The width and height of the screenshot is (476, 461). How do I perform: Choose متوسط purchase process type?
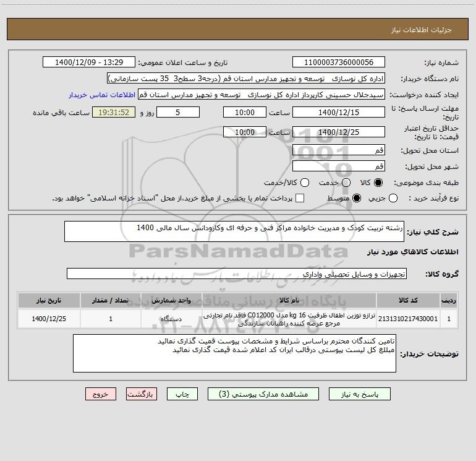tap(357, 198)
